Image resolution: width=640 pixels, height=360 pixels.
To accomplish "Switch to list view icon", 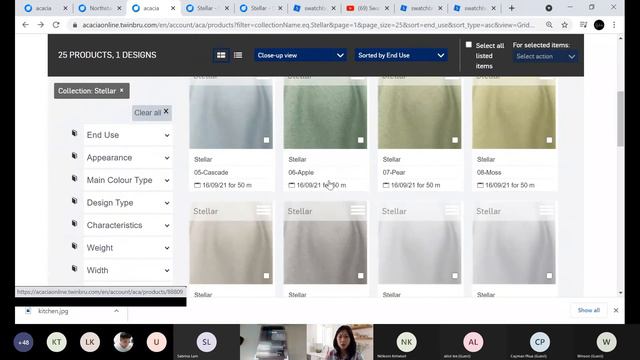I will (238, 55).
